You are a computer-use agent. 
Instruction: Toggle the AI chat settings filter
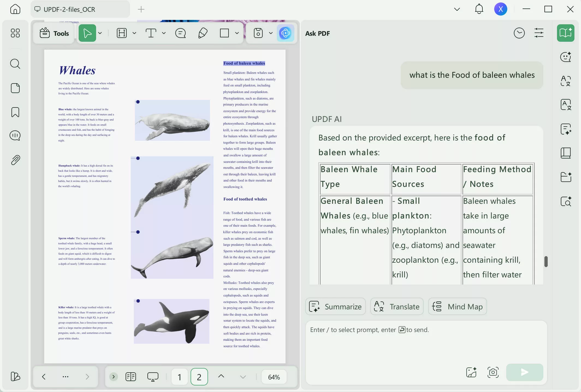[539, 33]
